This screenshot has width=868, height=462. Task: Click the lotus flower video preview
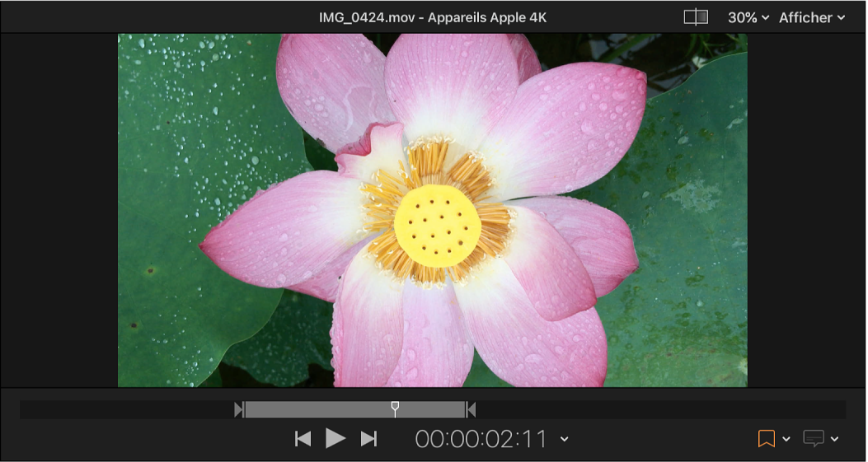click(432, 210)
